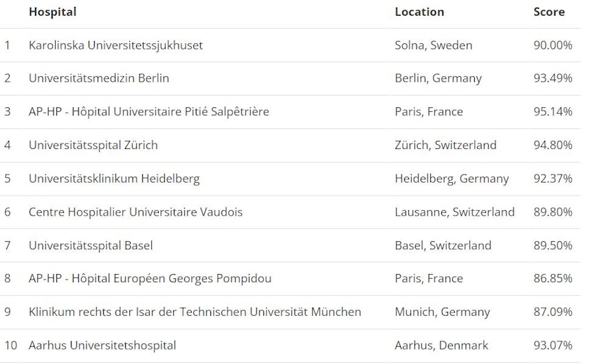The image size is (611, 364).
Task: Select Universitätsmedizin Berlin row name
Action: click(x=99, y=78)
